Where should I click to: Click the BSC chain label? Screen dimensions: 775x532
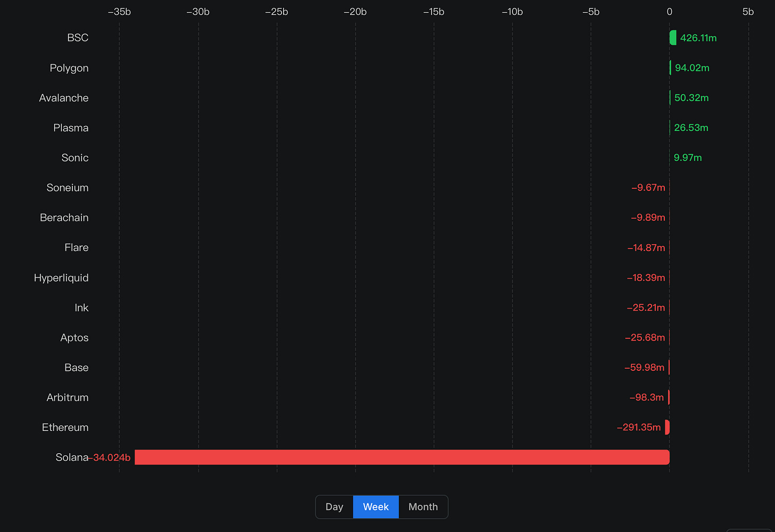coord(78,38)
